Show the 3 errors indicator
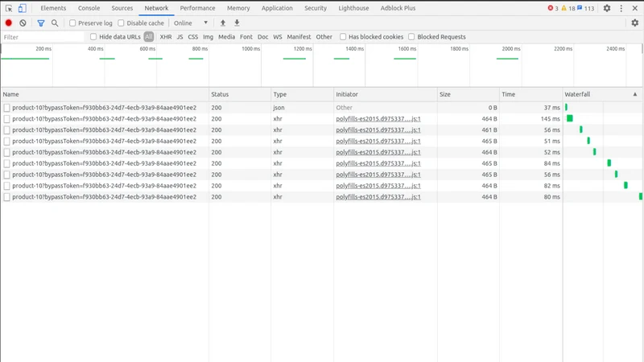Viewport: 644px width, 362px height. point(553,8)
